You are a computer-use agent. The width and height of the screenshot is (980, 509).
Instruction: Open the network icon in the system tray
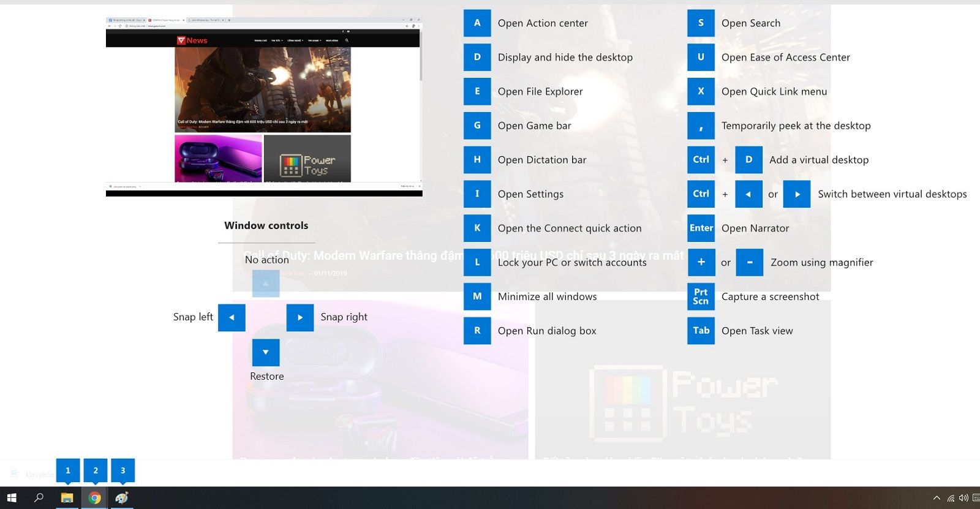click(x=951, y=498)
